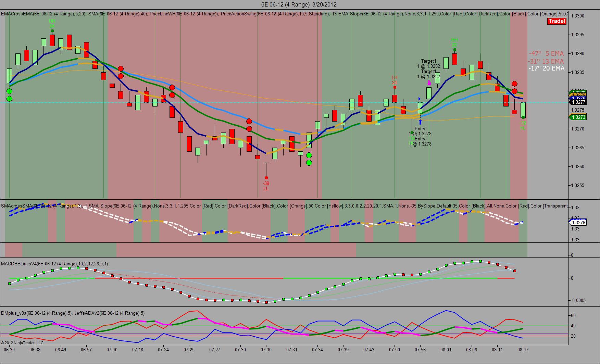This screenshot has width=600, height=364.
Task: Click the 07:50 time axis label
Action: click(395, 350)
